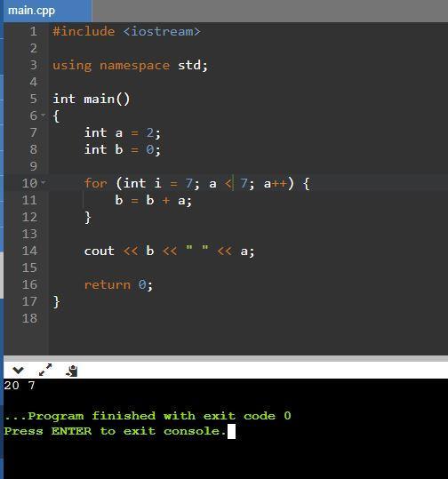448x479 pixels.
Task: Collapse the for loop at line 10
Action: (43, 183)
